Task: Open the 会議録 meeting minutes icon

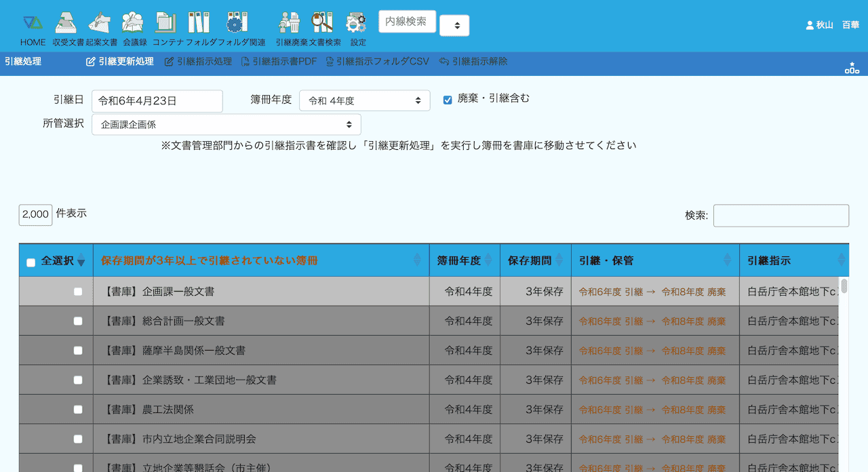Action: tap(133, 23)
